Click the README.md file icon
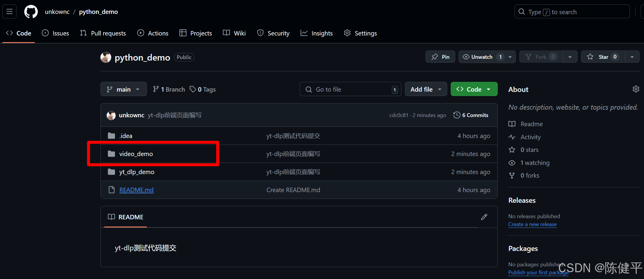Screen dimensions: 644x279 pos(111,190)
